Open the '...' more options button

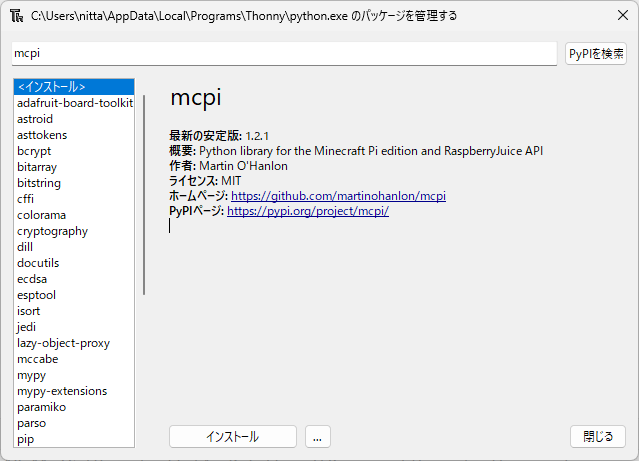point(317,437)
